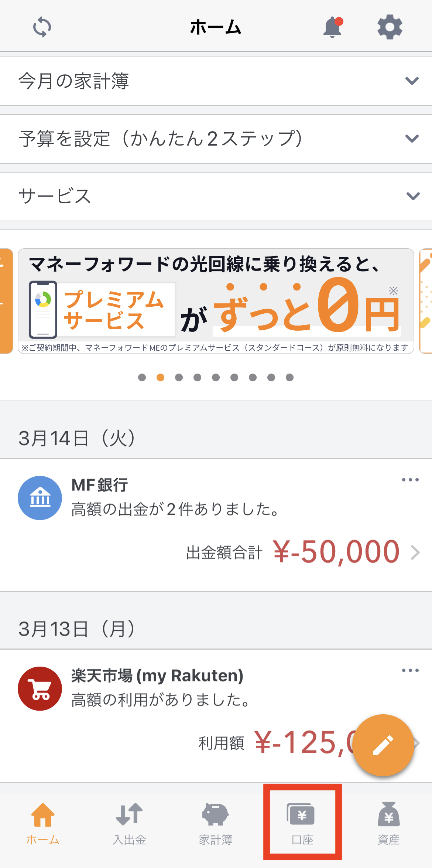Viewport: 432px width, 868px height.
Task: Open 資産 money bag tab
Action: point(389,823)
